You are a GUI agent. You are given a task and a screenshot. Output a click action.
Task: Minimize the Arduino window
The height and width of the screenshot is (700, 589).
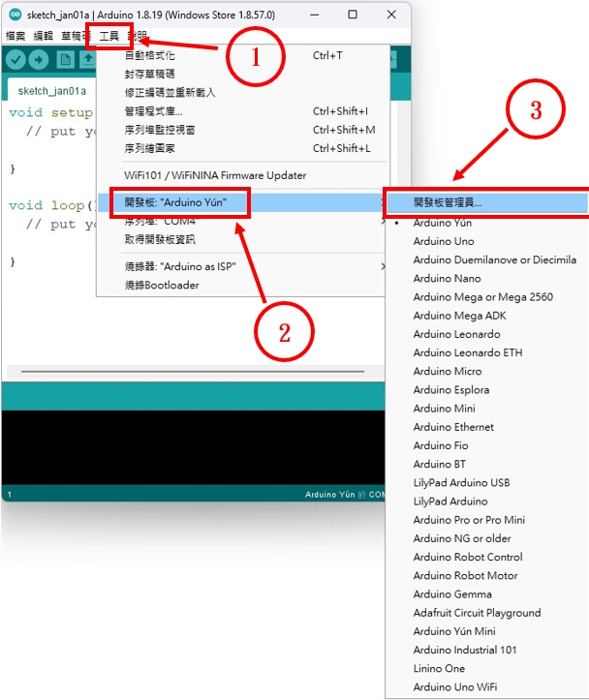315,15
